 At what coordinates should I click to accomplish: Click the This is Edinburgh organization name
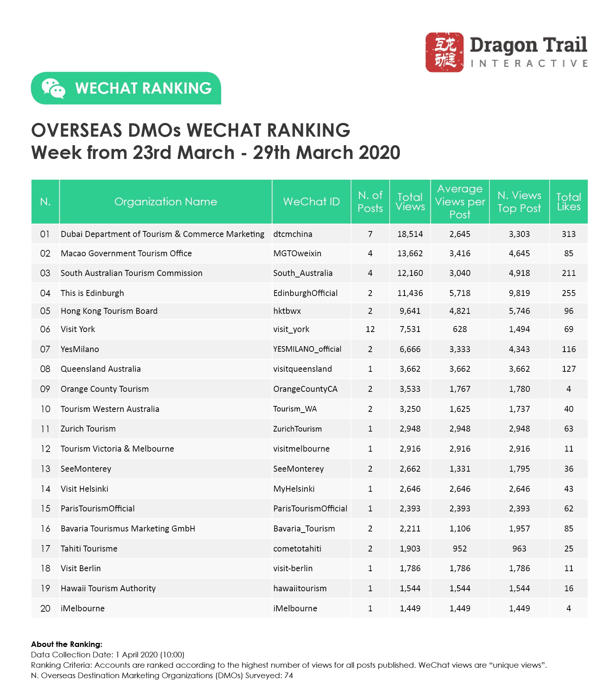[92, 293]
